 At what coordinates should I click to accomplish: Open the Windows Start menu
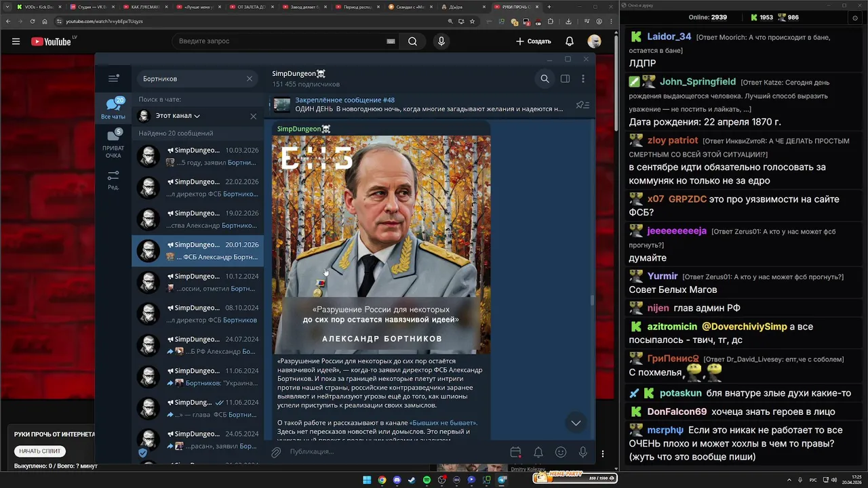[367, 480]
